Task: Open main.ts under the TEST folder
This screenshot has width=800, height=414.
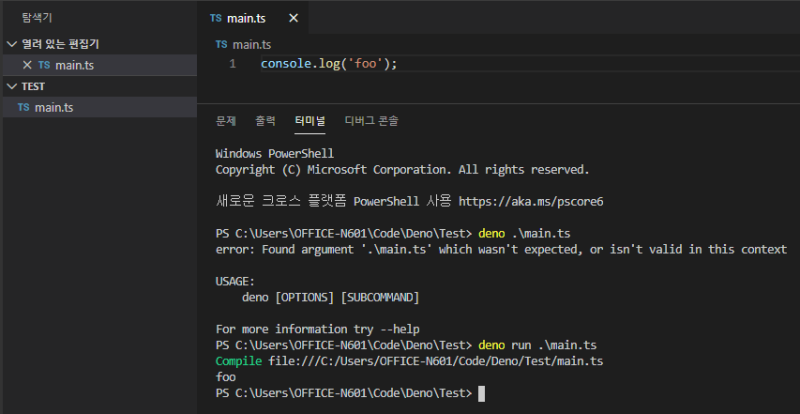Action: point(54,107)
